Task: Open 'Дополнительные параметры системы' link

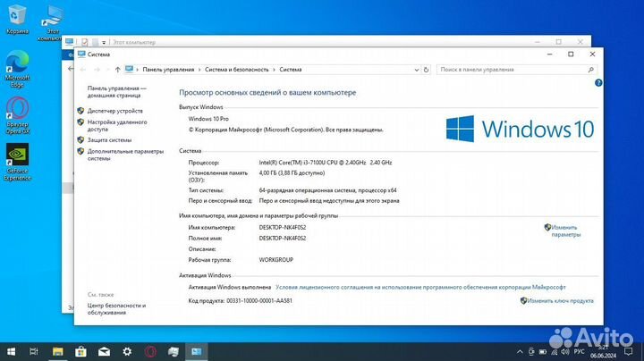Action: [125, 155]
